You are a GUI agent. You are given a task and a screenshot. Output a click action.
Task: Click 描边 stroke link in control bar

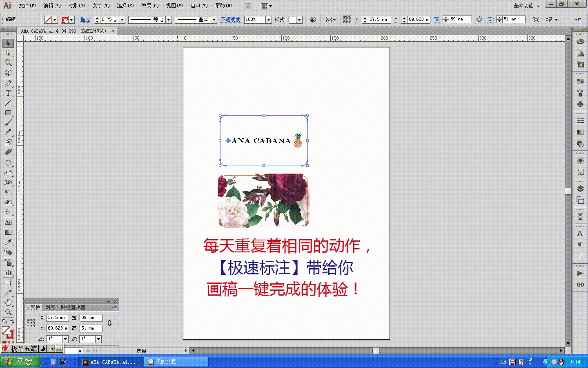(85, 20)
